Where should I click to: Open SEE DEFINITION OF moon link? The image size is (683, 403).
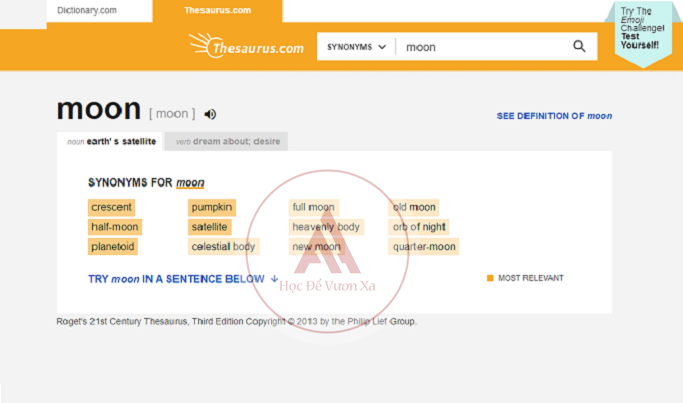(x=554, y=116)
